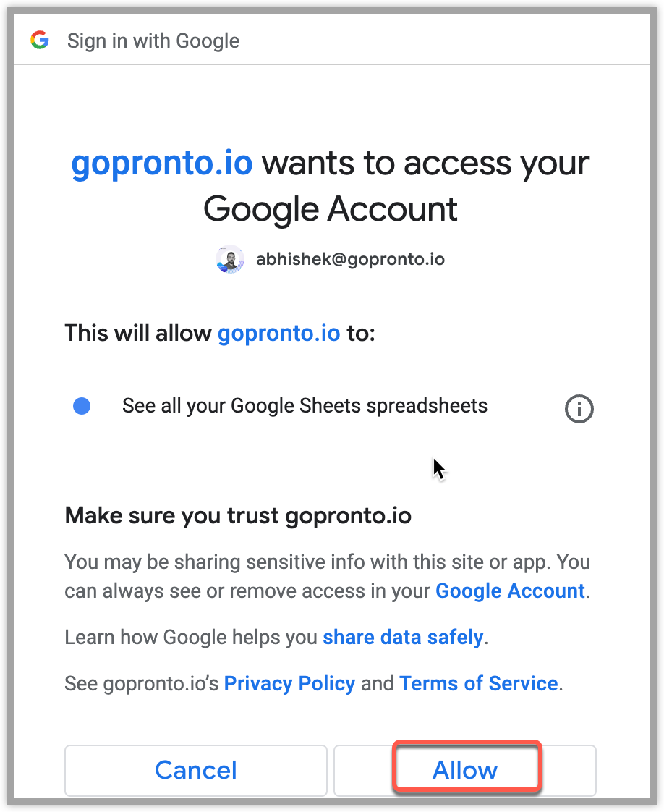Viewport: 664px width, 812px height.
Task: Open the Terms of Service link
Action: click(478, 684)
